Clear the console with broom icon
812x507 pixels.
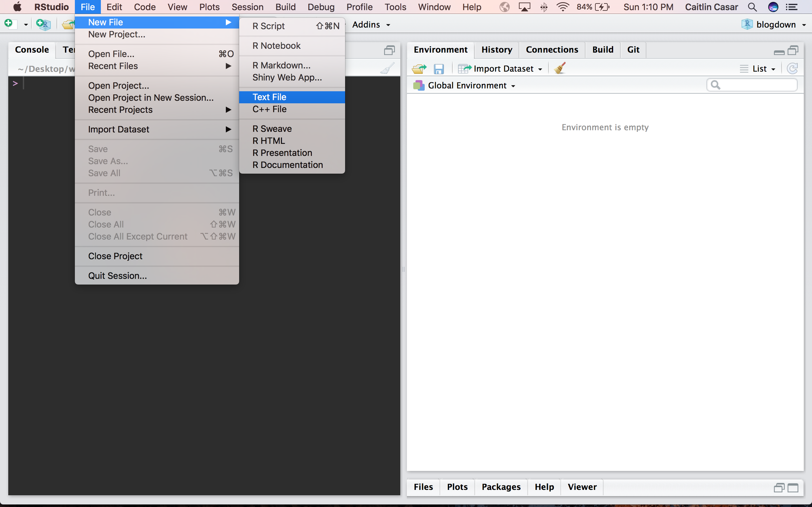[387, 68]
